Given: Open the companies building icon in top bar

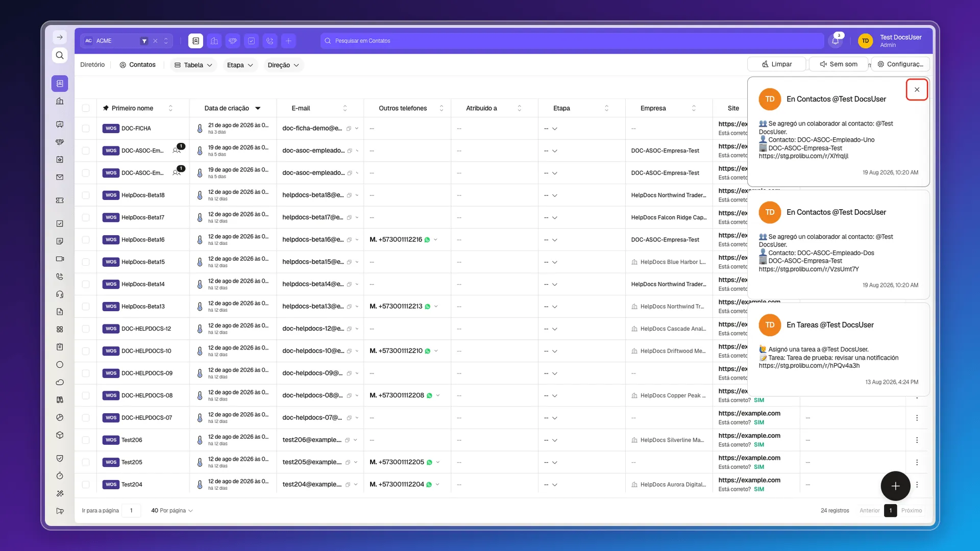Looking at the screenshot, I should 214,41.
